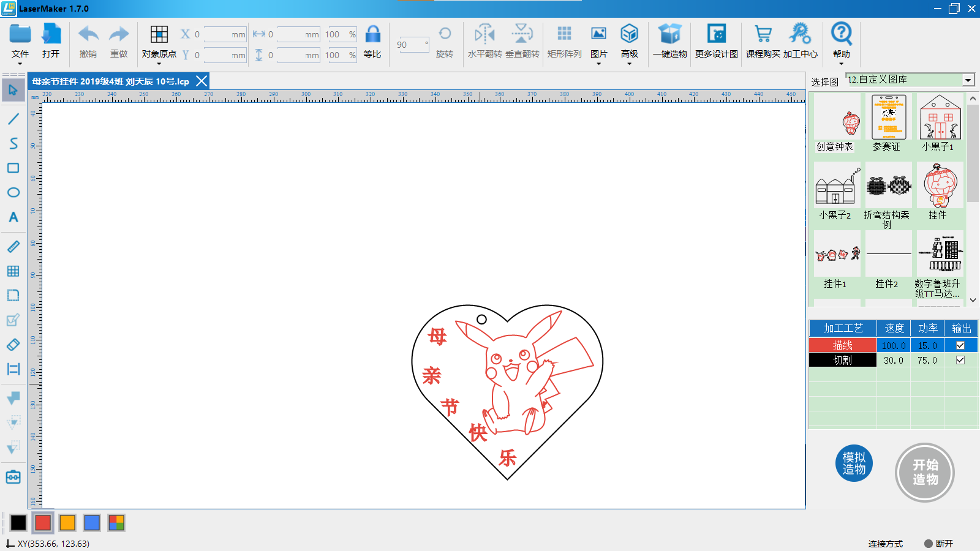Select the pointer selection tool
This screenshot has height=551, width=980.
(13, 90)
